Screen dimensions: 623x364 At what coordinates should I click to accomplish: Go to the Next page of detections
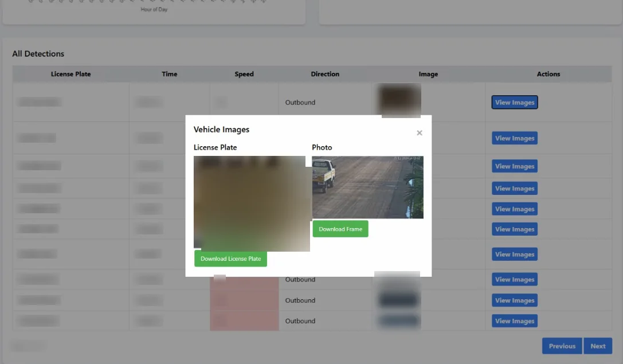(598, 346)
